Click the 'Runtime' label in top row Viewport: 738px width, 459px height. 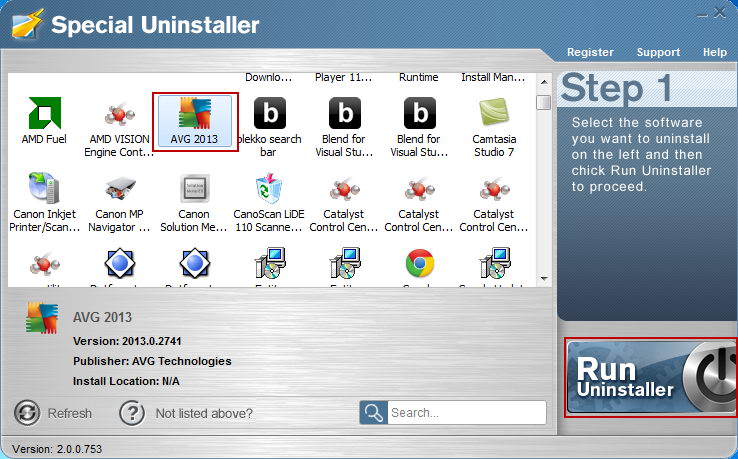pos(418,77)
